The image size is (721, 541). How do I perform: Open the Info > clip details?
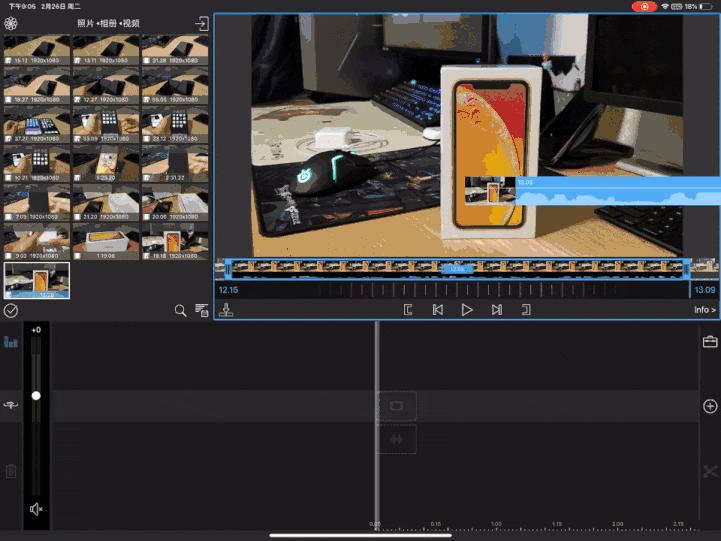tap(704, 310)
